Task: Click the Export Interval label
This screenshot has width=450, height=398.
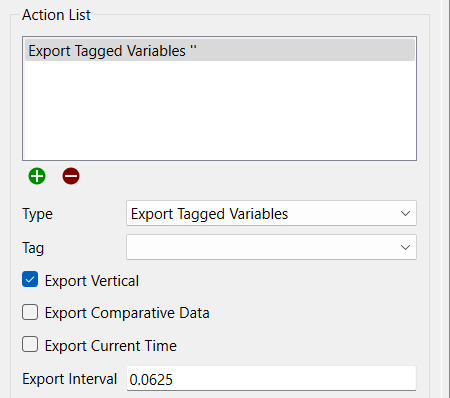Action: (69, 379)
